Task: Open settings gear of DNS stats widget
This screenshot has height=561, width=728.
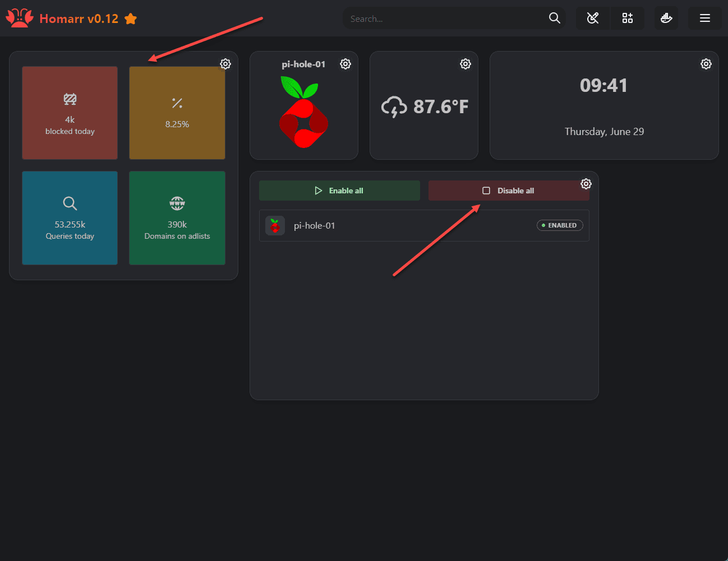Action: click(225, 64)
